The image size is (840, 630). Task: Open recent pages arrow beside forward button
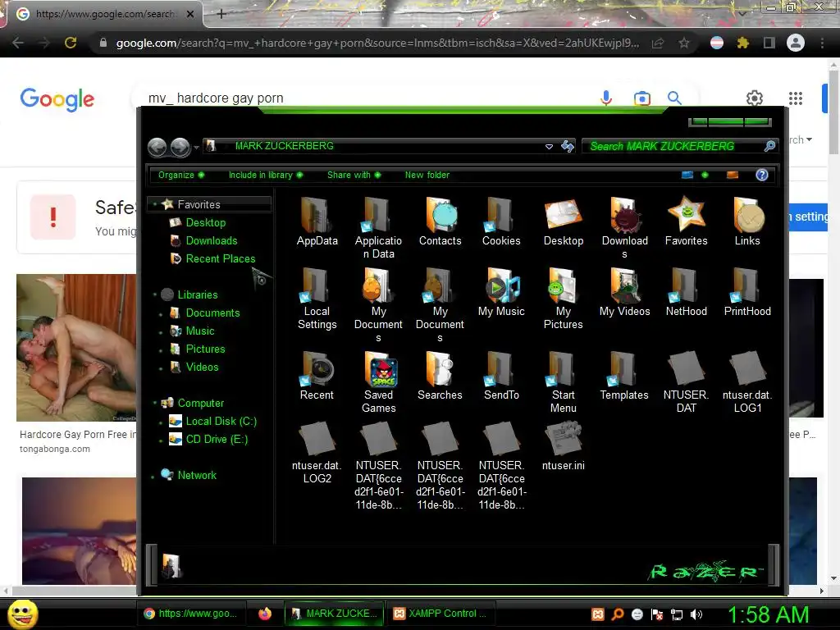click(197, 148)
